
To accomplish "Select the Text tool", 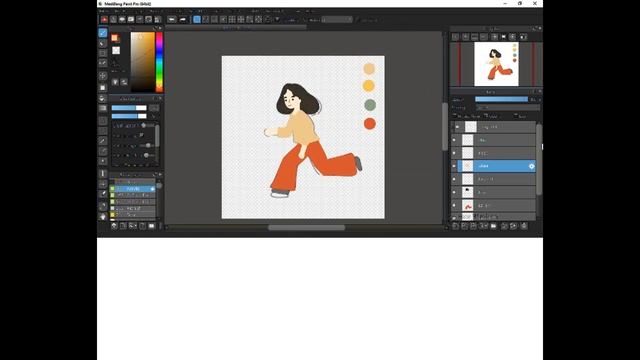I will tap(103, 173).
